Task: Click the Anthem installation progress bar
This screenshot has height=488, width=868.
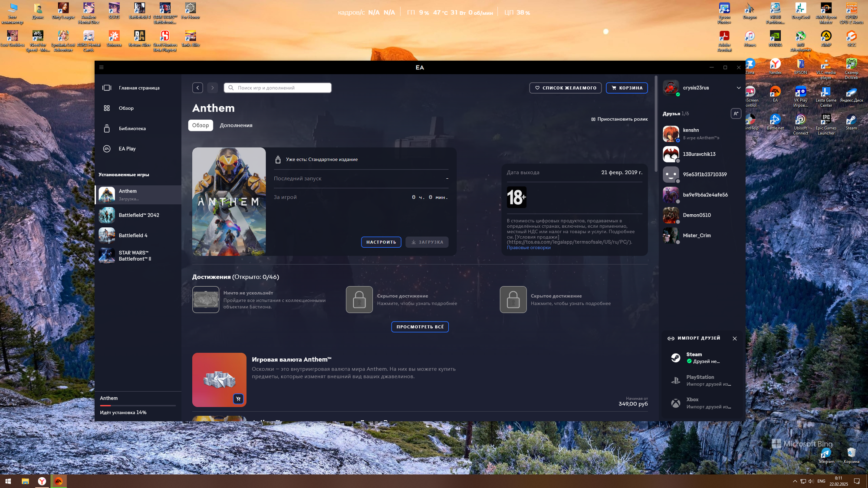Action: [138, 406]
